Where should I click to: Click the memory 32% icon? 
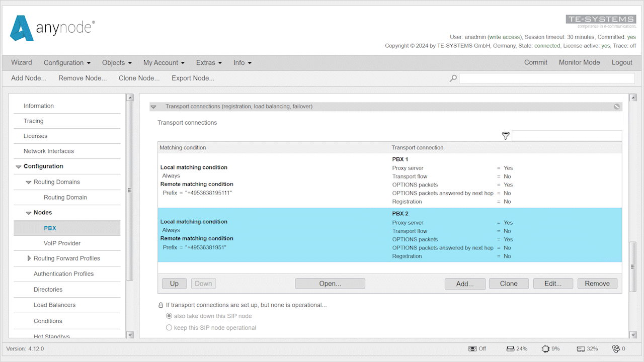click(581, 348)
